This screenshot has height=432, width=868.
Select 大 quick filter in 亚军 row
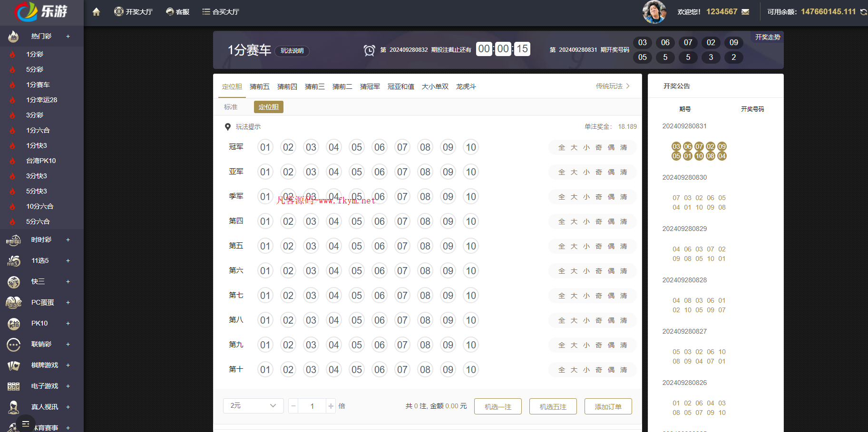click(574, 172)
